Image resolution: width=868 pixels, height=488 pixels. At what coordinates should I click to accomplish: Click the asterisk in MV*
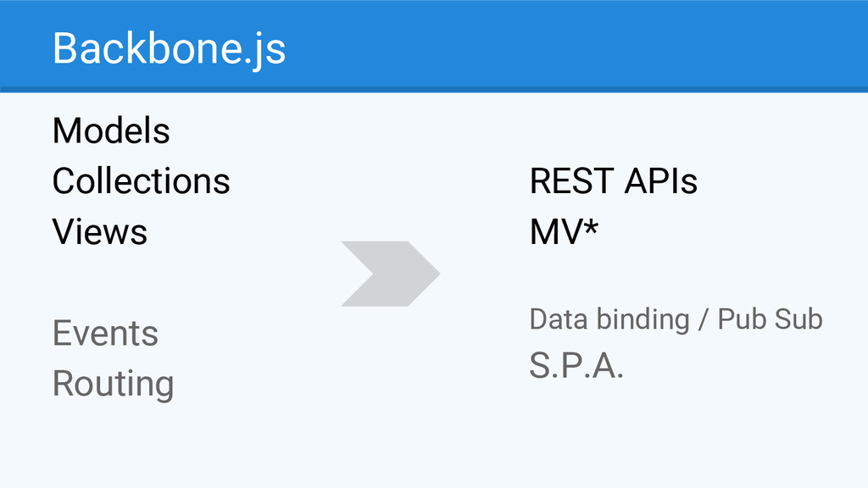coord(591,225)
